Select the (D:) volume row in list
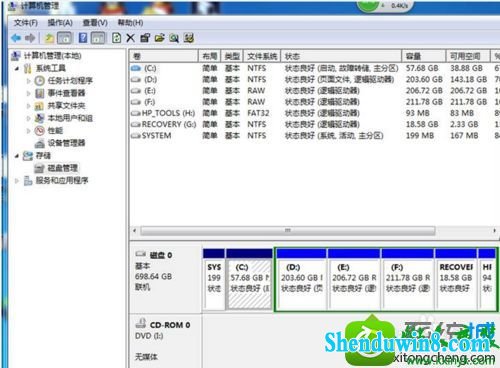Screen dimensions: 500x368 pyautogui.click(x=315, y=80)
